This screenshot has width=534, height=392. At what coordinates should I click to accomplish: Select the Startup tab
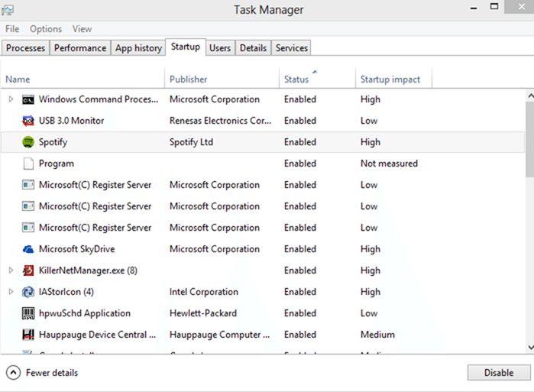click(186, 47)
